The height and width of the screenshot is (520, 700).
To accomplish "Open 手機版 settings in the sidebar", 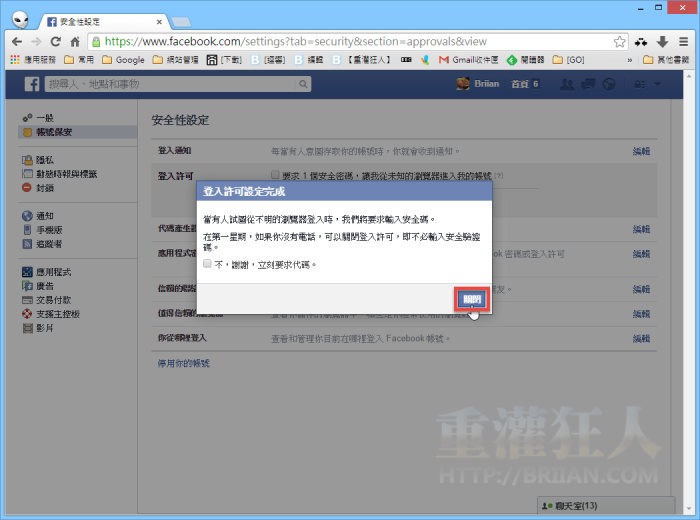I will point(48,229).
